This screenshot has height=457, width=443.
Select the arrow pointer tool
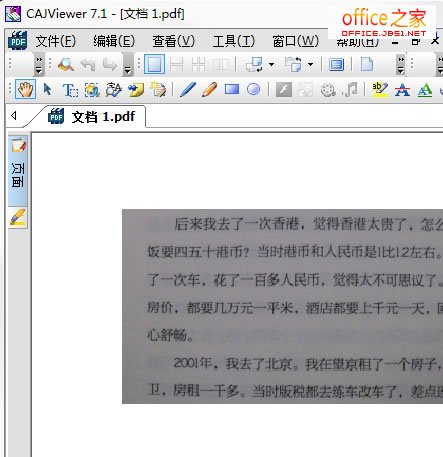pos(47,89)
